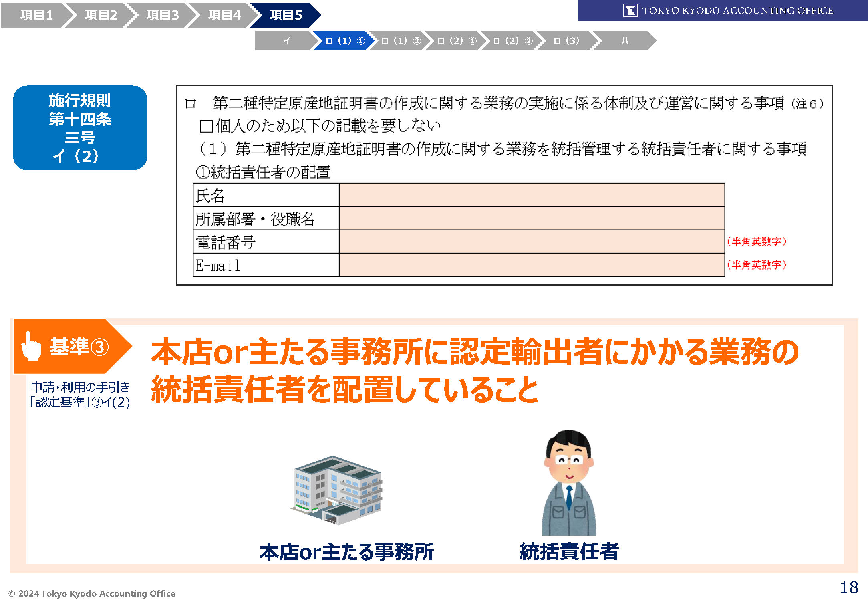This screenshot has width=868, height=601.
Task: Select the 項目2 breadcrumb step
Action: tap(101, 15)
